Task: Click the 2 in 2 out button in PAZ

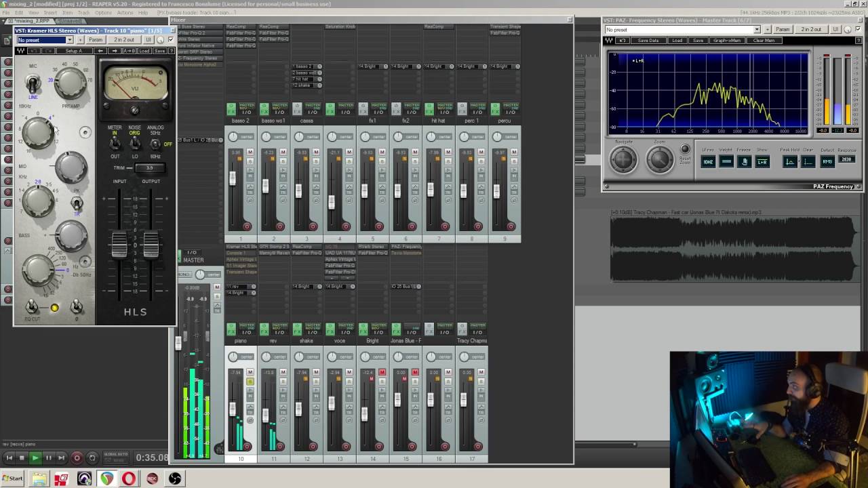Action: [811, 30]
